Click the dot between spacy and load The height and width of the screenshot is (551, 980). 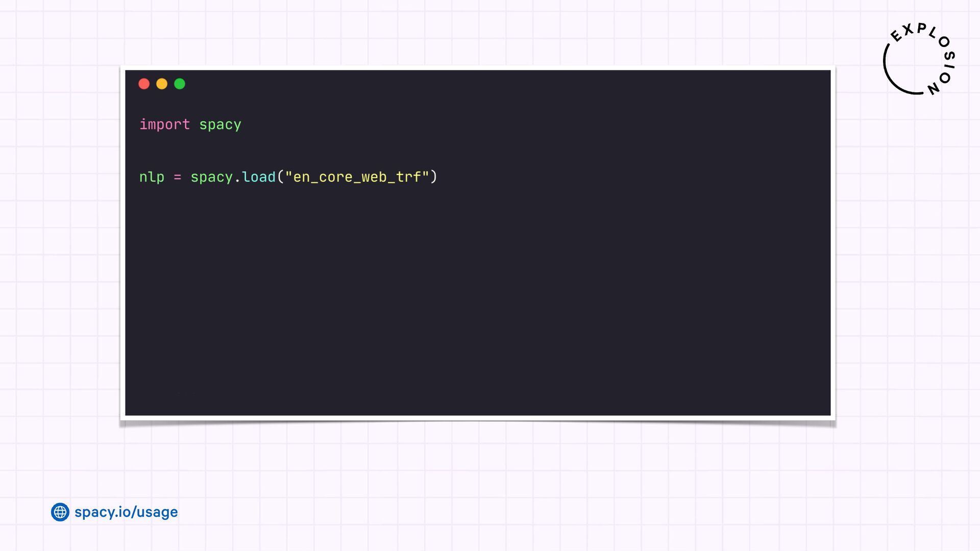[237, 179]
